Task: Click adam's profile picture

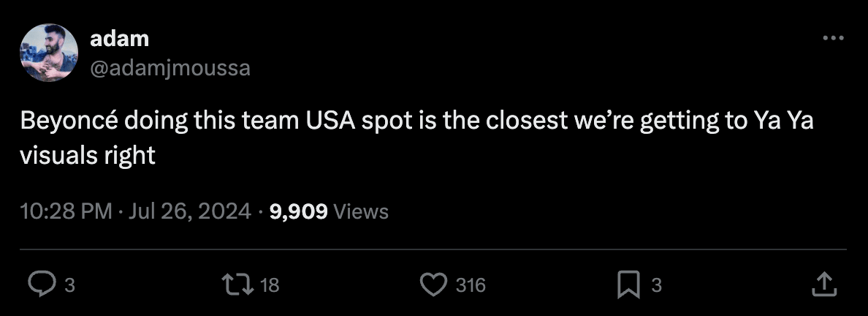Action: (50, 53)
